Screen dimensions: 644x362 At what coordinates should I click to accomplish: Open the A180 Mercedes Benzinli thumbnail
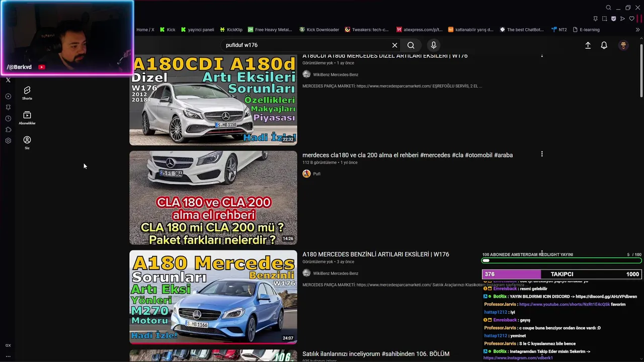click(x=213, y=297)
